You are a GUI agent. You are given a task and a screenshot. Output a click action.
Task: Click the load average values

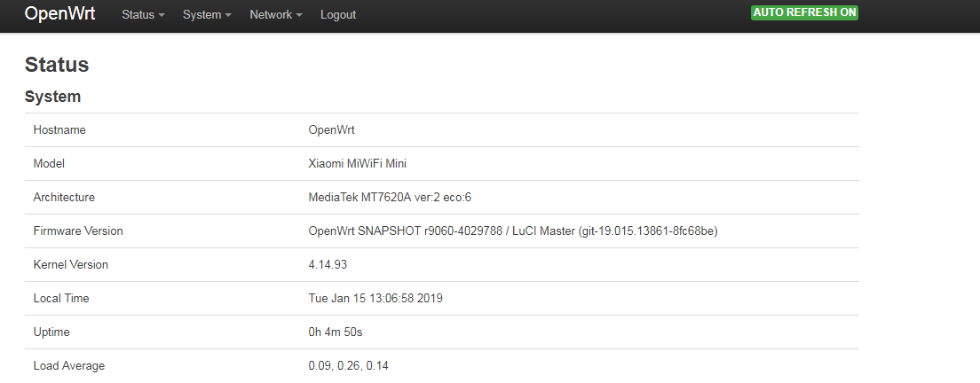pyautogui.click(x=349, y=365)
